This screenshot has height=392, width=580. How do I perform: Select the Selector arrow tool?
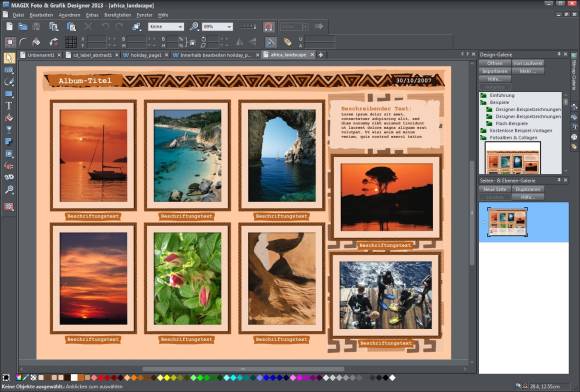coord(9,58)
